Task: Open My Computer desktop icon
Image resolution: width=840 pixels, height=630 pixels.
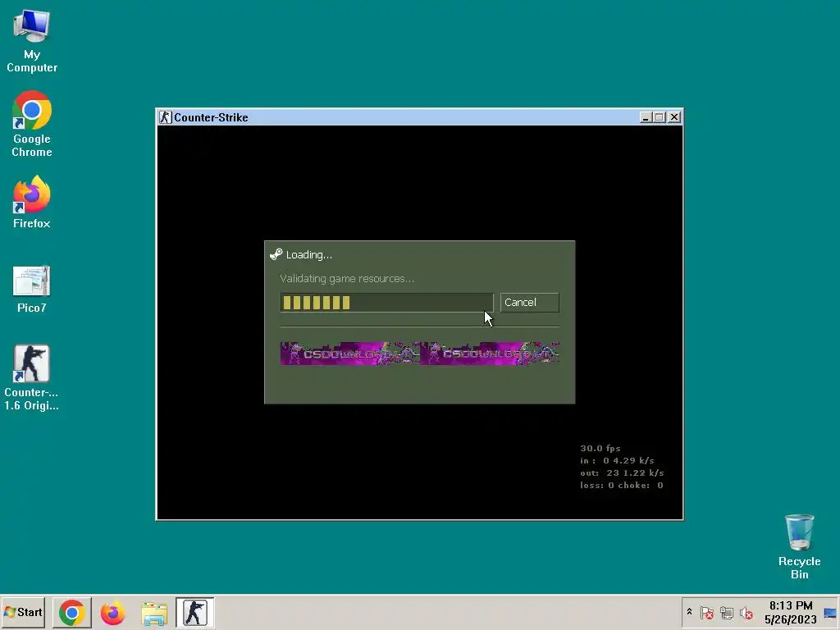Action: coord(32,41)
